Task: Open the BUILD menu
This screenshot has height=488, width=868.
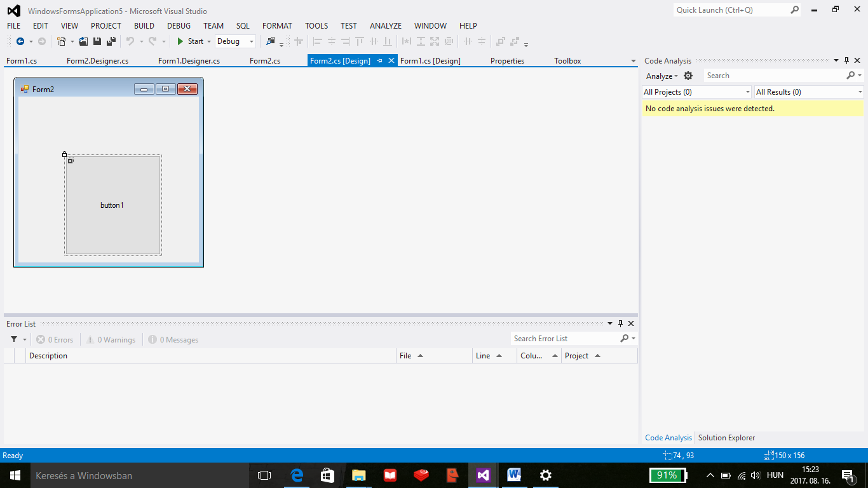Action: pyautogui.click(x=144, y=26)
